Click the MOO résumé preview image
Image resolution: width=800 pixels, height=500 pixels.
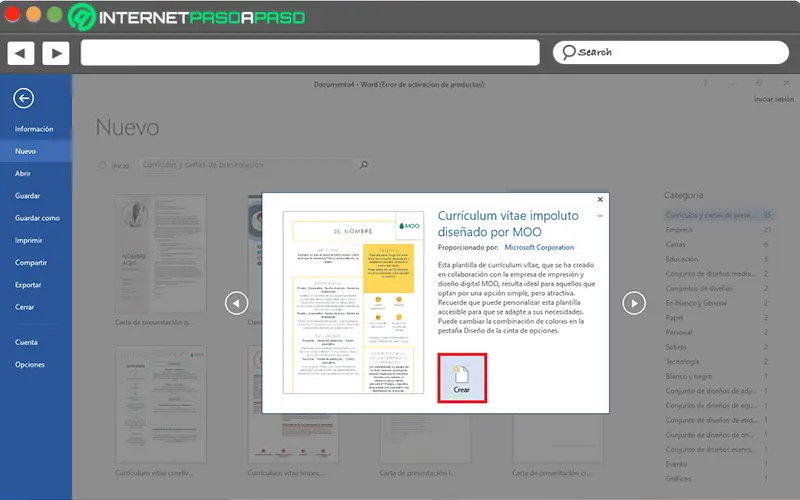pos(354,303)
